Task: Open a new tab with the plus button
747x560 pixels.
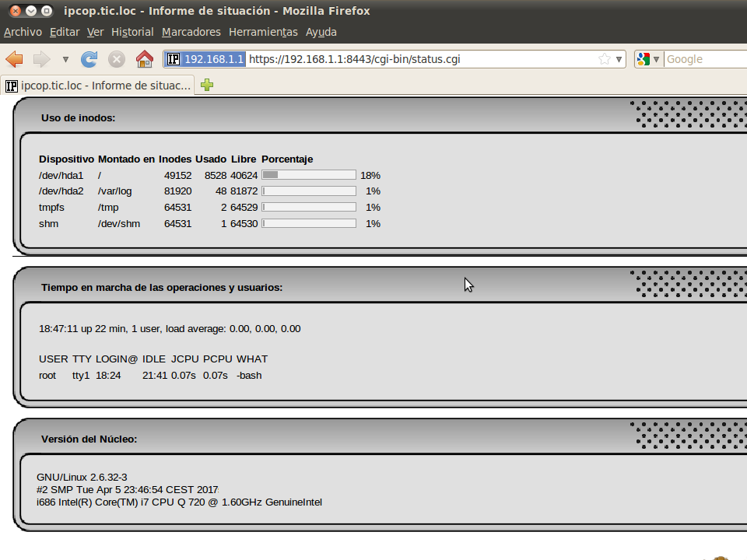Action: click(x=206, y=86)
